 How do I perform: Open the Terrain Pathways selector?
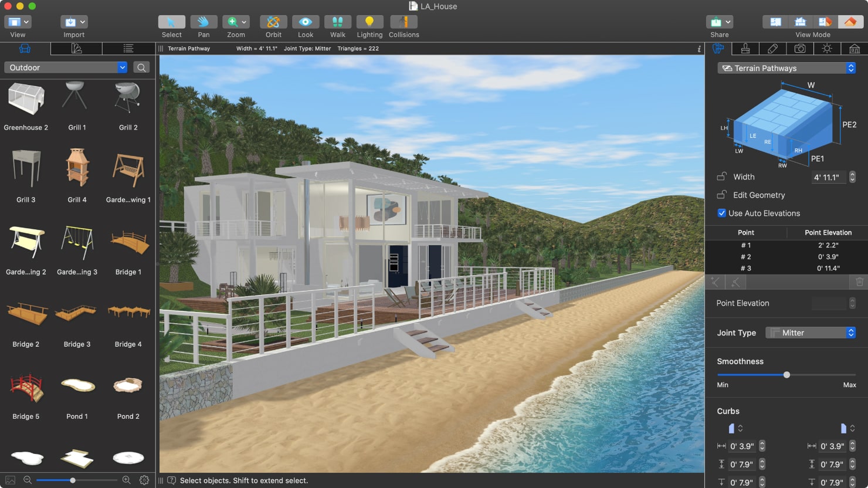(x=786, y=68)
